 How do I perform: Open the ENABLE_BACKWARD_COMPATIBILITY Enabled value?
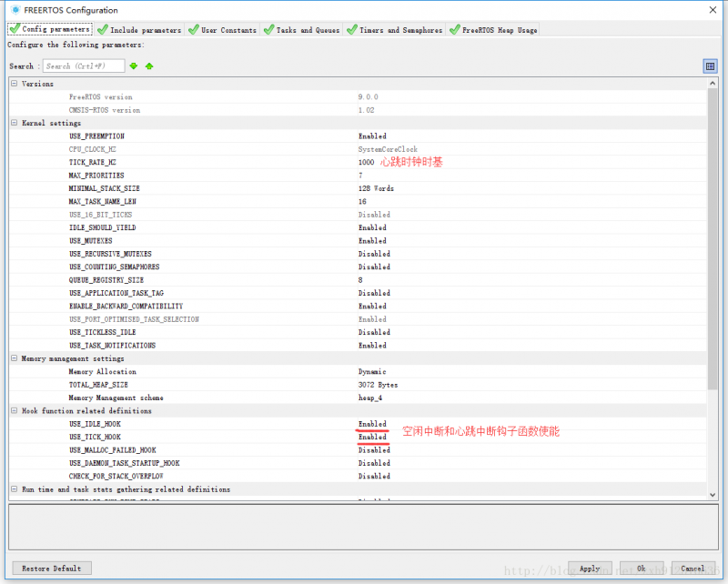click(372, 306)
